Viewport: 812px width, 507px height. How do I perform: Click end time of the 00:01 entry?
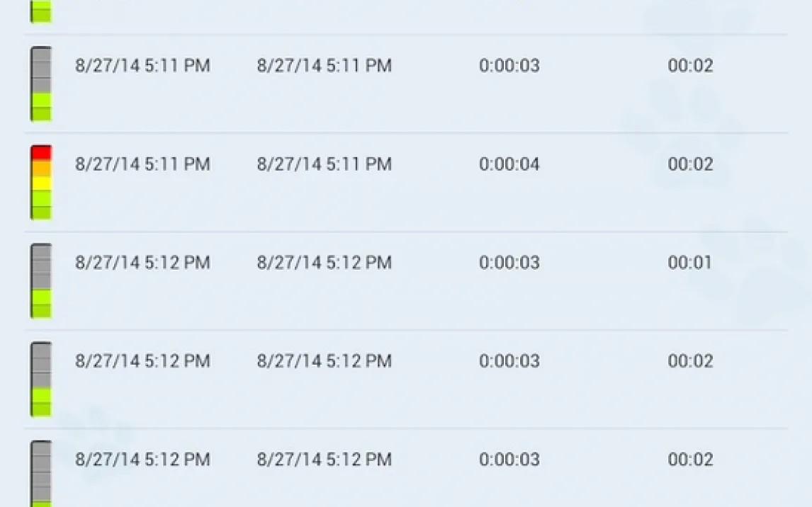click(x=324, y=263)
